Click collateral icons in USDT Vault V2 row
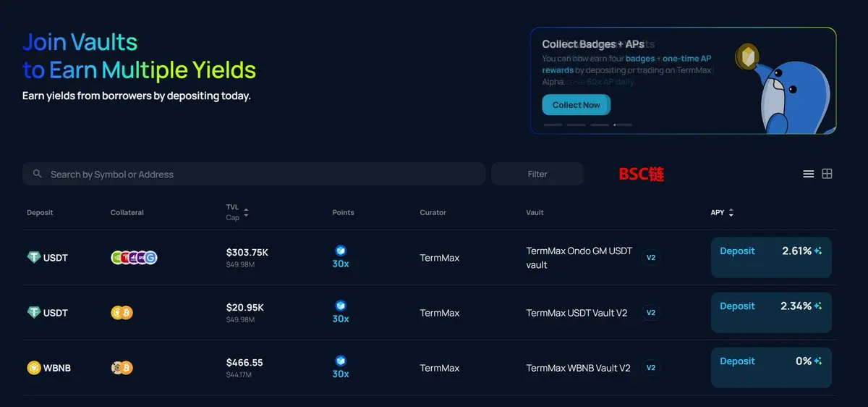The image size is (868, 407). 122,313
